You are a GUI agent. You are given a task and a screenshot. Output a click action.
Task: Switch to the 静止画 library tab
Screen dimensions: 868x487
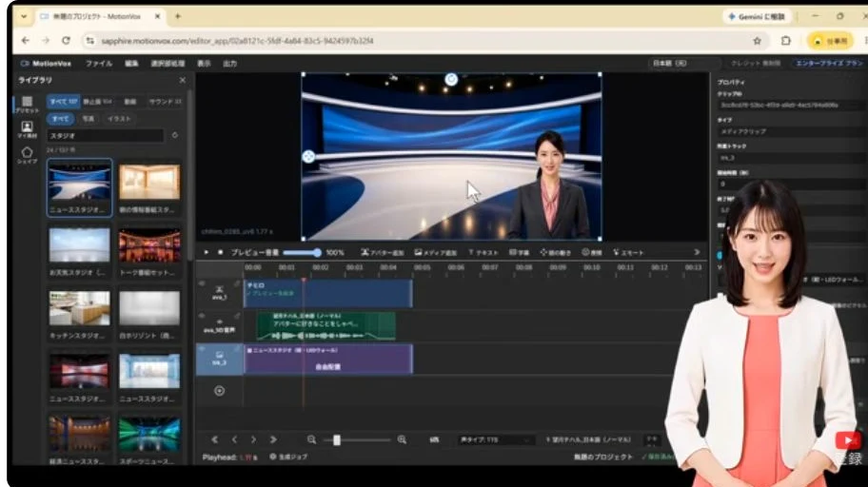(x=97, y=102)
